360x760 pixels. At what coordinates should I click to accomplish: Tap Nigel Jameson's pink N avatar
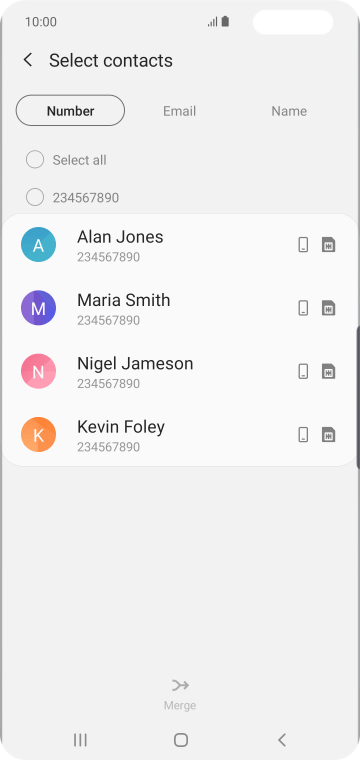(38, 371)
